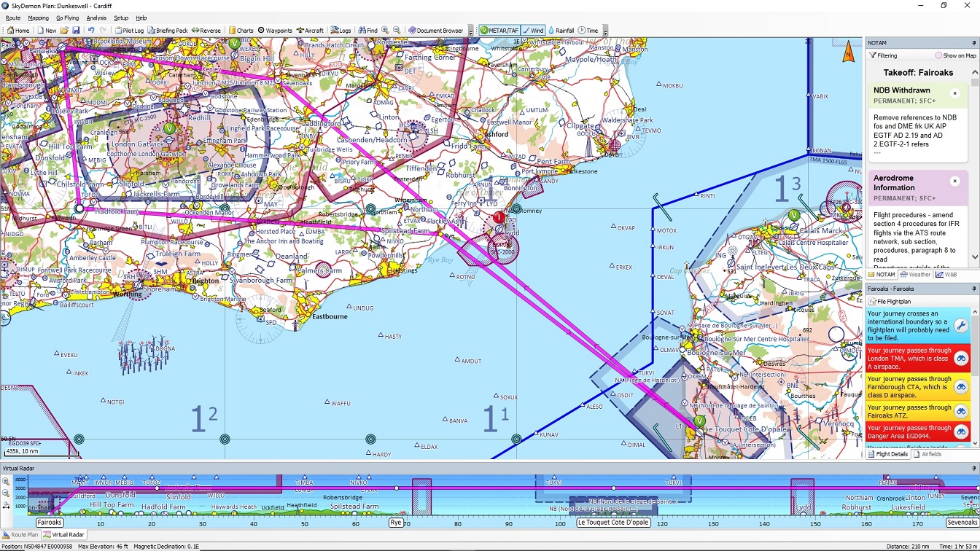Screen dimensions: 980x551
Task: View Danger Area EGD044 binoculars icon
Action: point(961,431)
